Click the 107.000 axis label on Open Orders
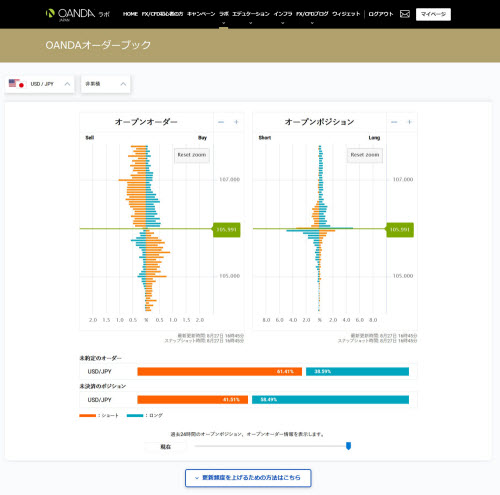 pos(229,179)
